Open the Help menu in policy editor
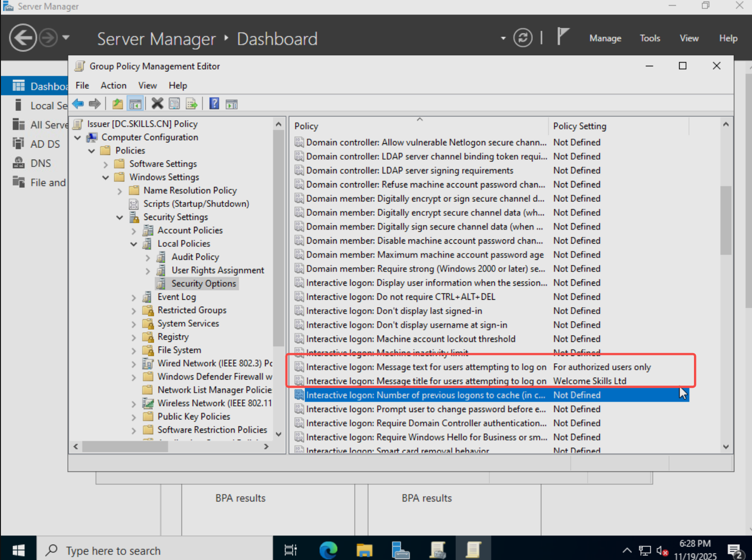752x560 pixels. [178, 85]
